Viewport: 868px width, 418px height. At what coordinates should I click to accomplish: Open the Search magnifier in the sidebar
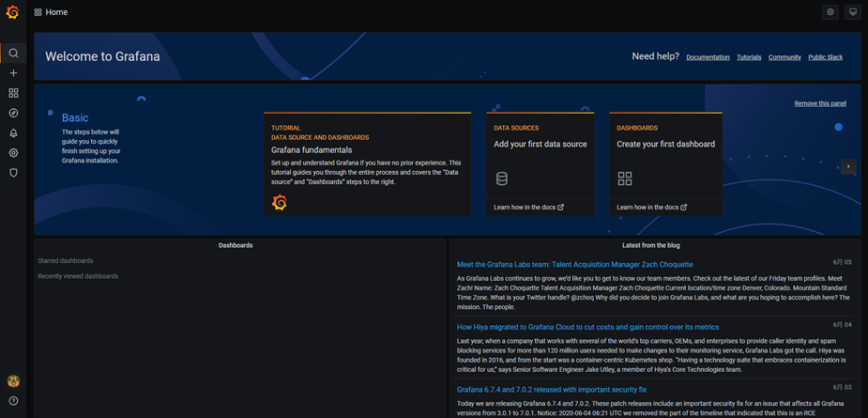[x=14, y=54]
